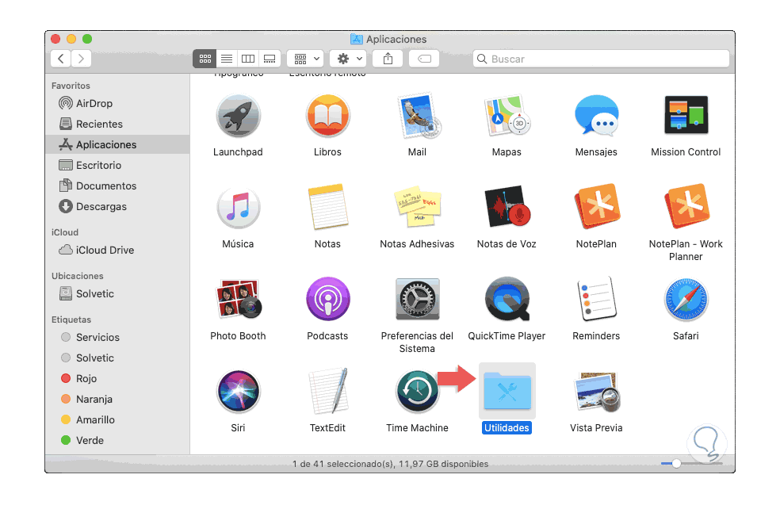Open Documentos in the sidebar

(117, 186)
